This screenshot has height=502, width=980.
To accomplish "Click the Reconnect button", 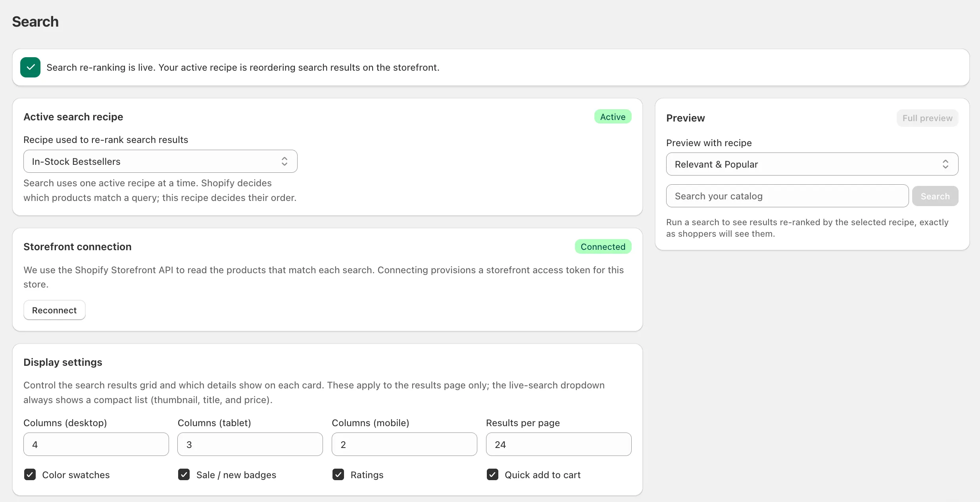I will click(x=54, y=310).
